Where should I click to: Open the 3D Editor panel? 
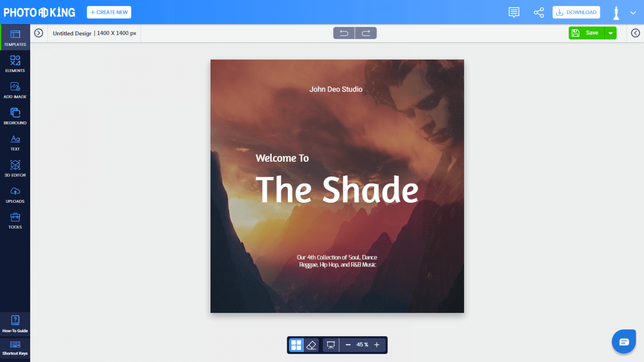tap(15, 168)
